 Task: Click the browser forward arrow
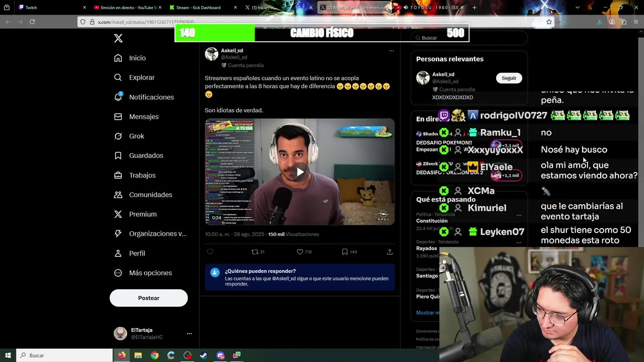pyautogui.click(x=20, y=22)
